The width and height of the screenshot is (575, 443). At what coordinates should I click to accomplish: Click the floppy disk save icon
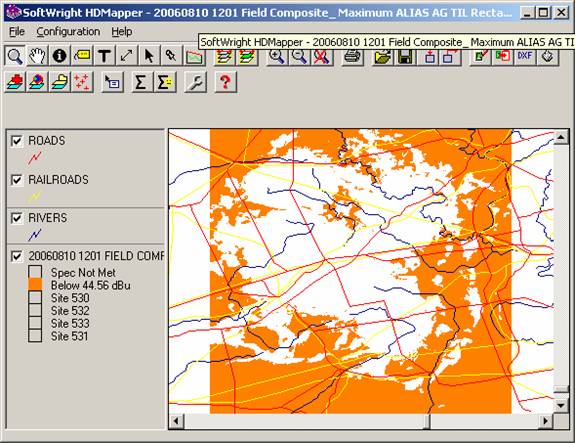click(405, 57)
